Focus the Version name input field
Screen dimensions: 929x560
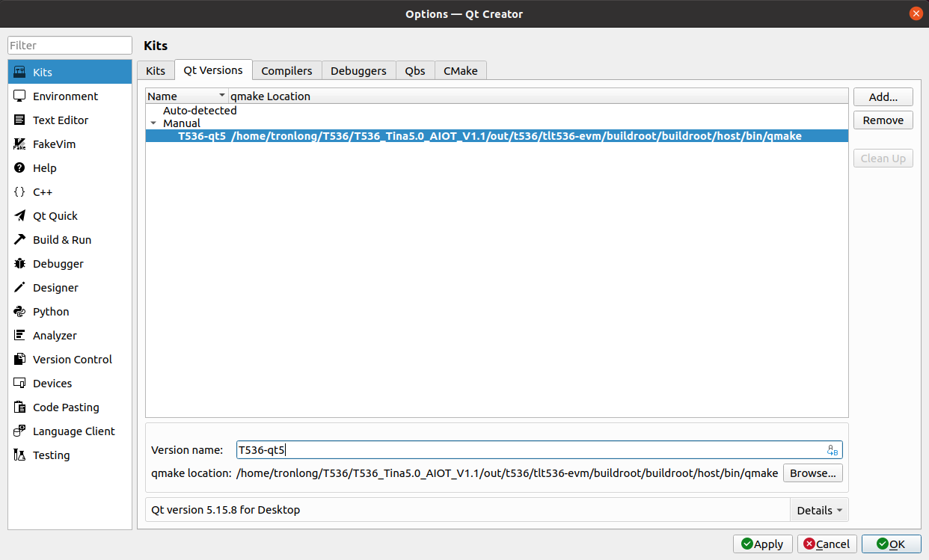539,450
